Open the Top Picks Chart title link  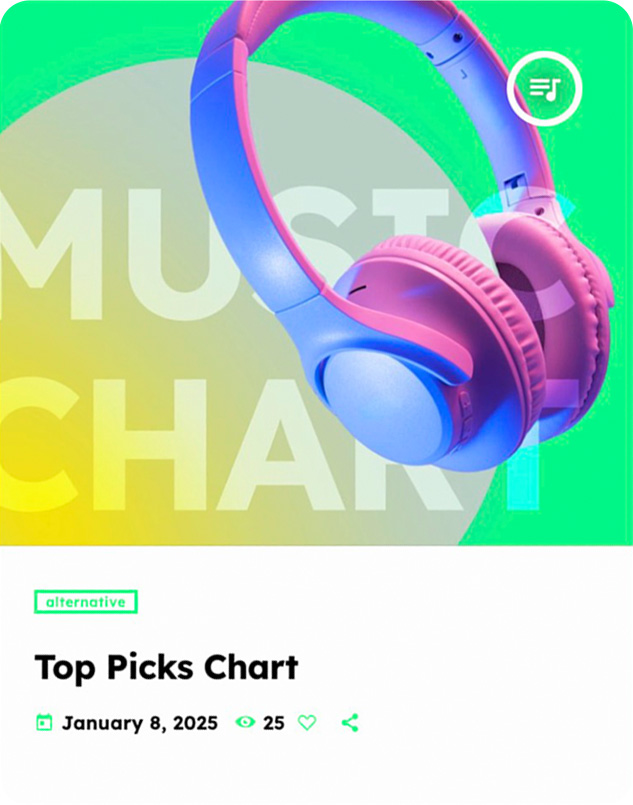(x=166, y=668)
